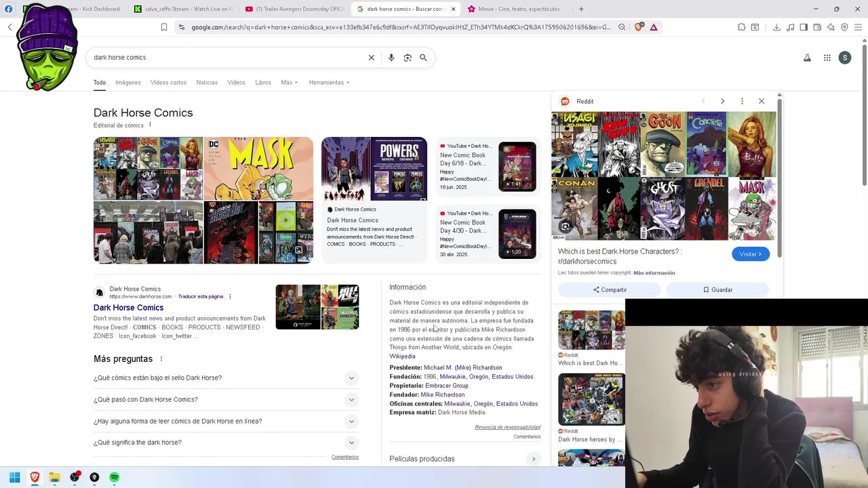Click the zoom-out magnifier in address bar
This screenshot has width=868, height=488.
tap(622, 27)
